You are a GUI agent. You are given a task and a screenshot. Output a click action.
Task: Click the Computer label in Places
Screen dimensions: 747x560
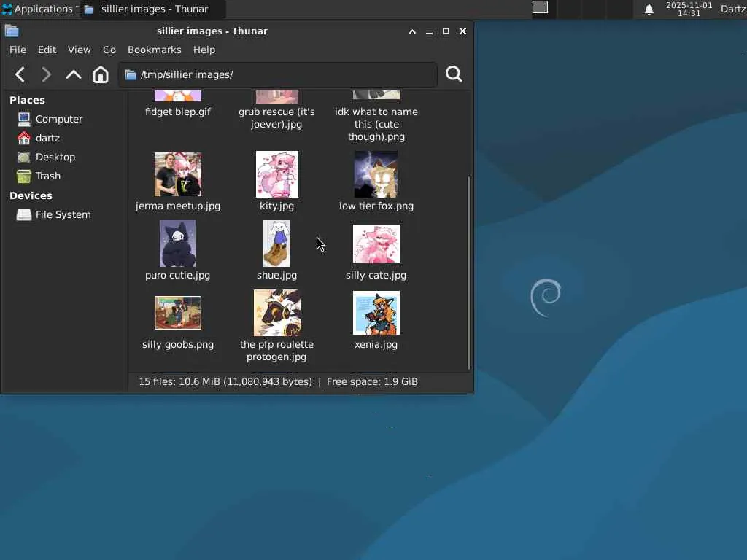[59, 119]
